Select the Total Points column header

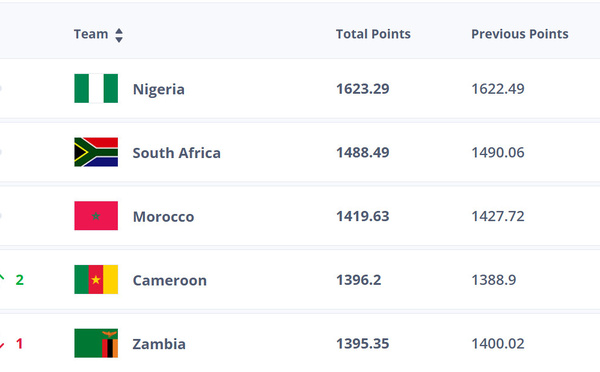pos(373,34)
